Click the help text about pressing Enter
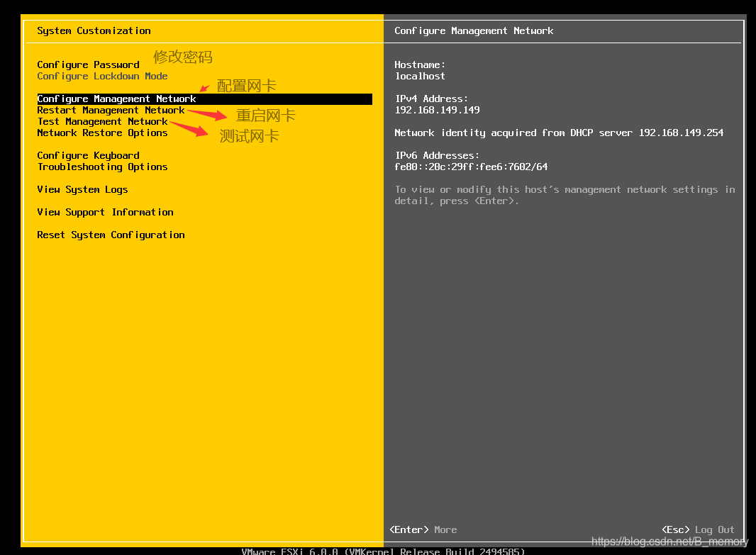 coord(565,195)
